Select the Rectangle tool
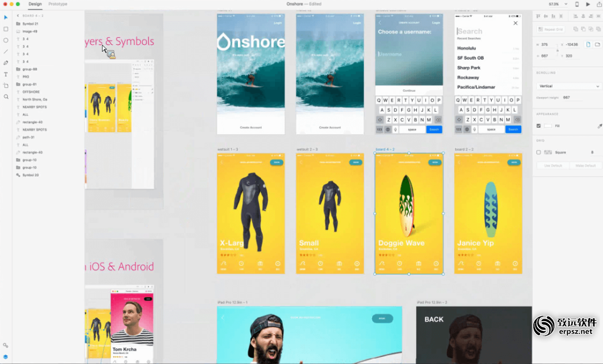This screenshot has height=364, width=603. (6, 29)
